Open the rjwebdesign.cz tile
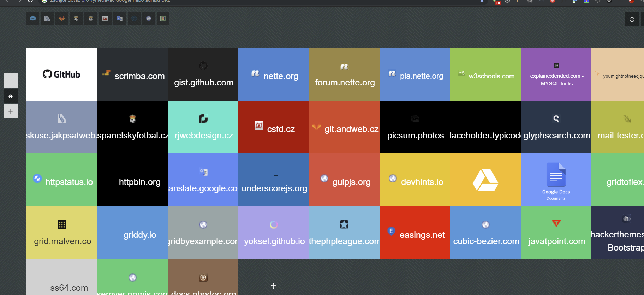644x295 pixels. (x=203, y=127)
